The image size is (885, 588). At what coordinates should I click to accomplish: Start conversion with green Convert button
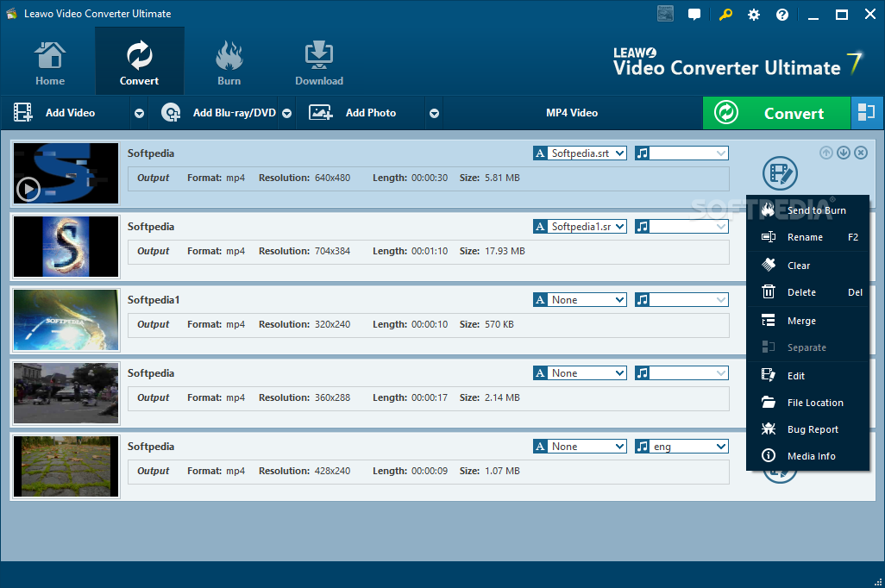[776, 113]
